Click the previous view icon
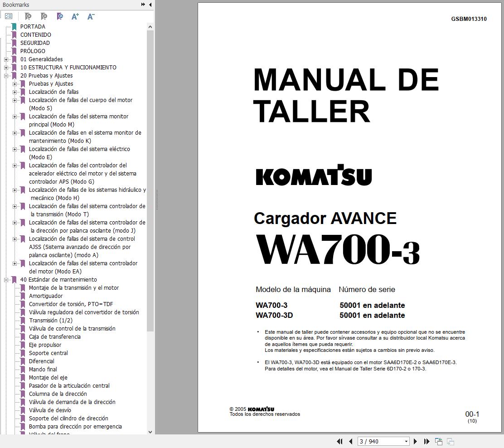 pyautogui.click(x=438, y=441)
